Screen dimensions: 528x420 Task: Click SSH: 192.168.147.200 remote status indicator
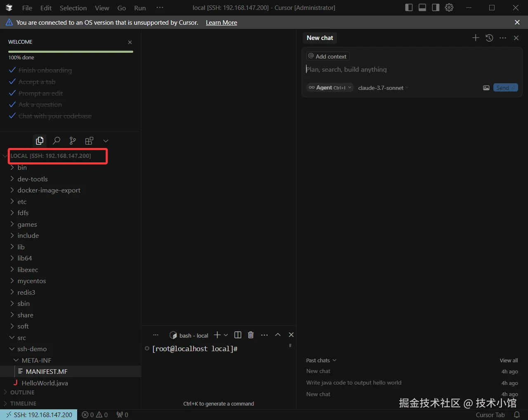tap(39, 415)
